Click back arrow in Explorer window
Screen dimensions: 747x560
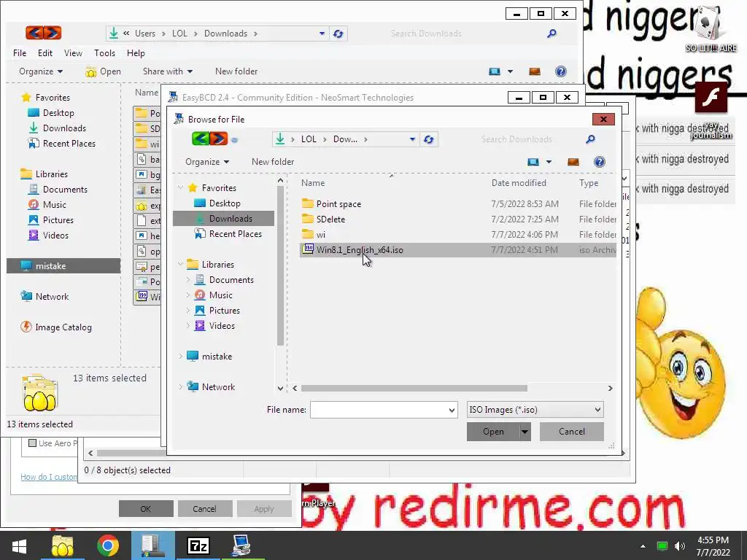pyautogui.click(x=34, y=33)
